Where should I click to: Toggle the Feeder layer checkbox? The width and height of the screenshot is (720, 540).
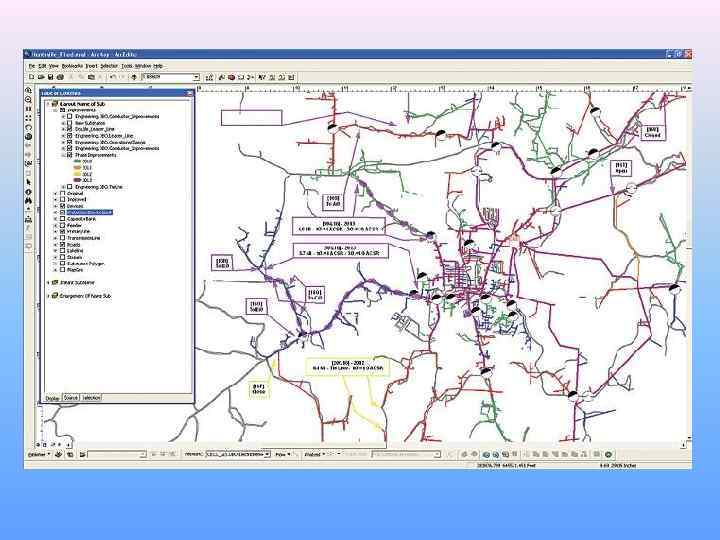63,225
